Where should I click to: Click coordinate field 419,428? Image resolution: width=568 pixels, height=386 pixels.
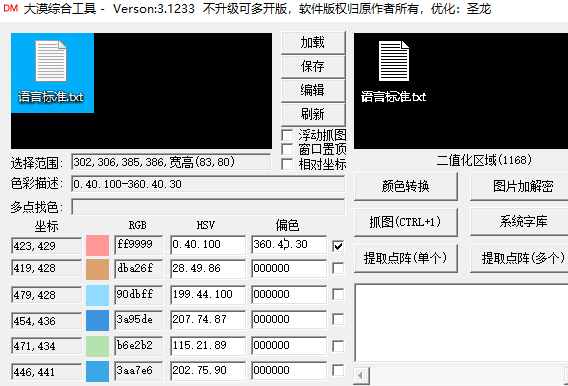(46, 268)
